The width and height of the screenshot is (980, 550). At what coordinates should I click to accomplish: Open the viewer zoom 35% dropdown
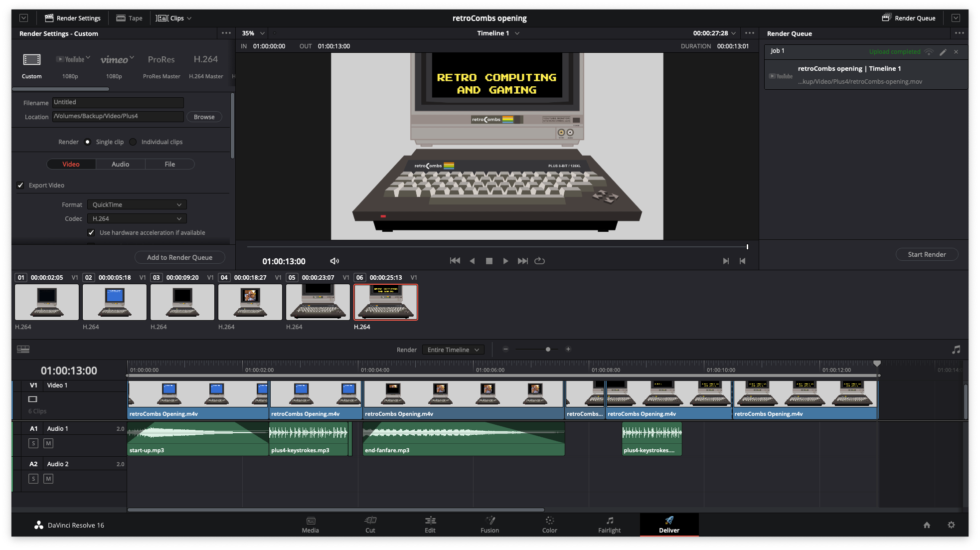(x=253, y=33)
